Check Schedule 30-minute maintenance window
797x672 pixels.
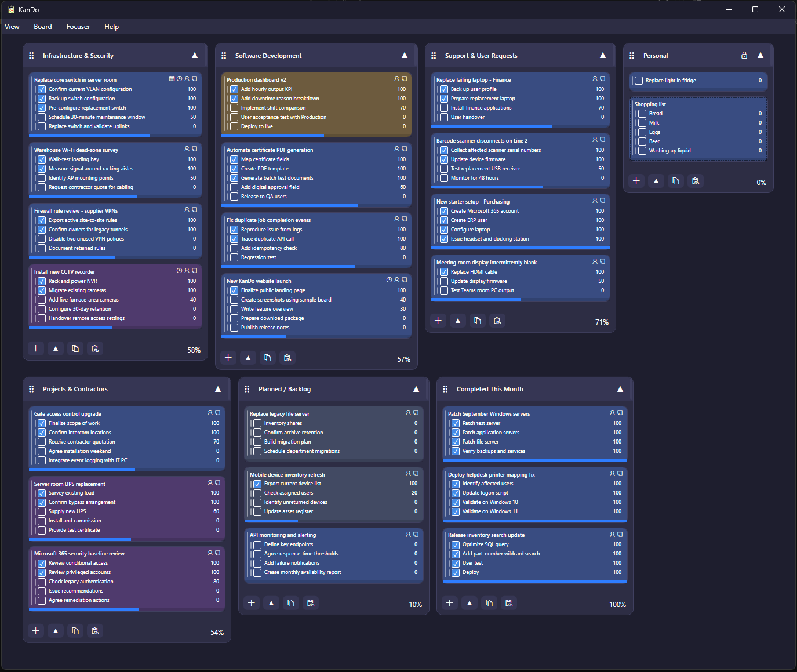42,117
